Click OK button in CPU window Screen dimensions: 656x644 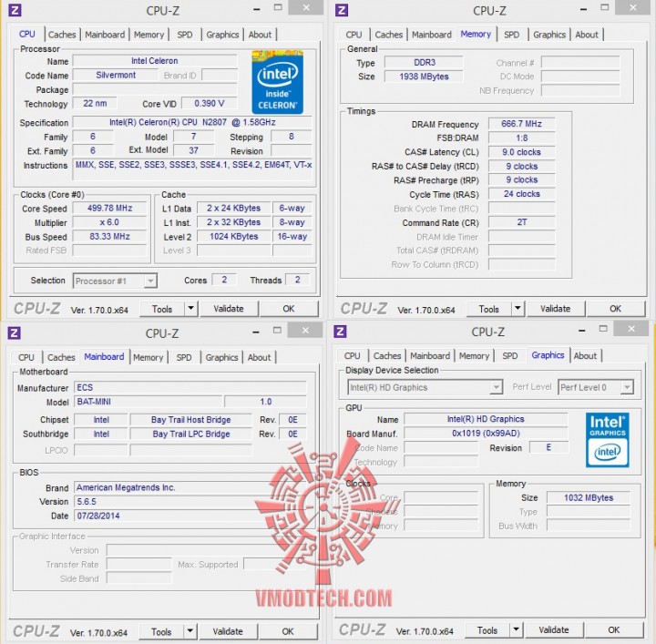click(x=288, y=309)
